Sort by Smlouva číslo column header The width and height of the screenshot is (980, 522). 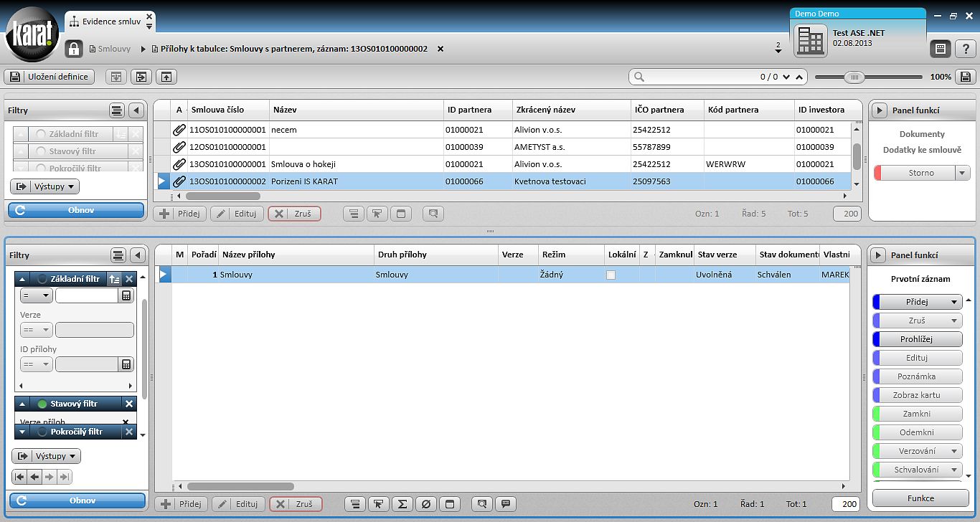[229, 110]
